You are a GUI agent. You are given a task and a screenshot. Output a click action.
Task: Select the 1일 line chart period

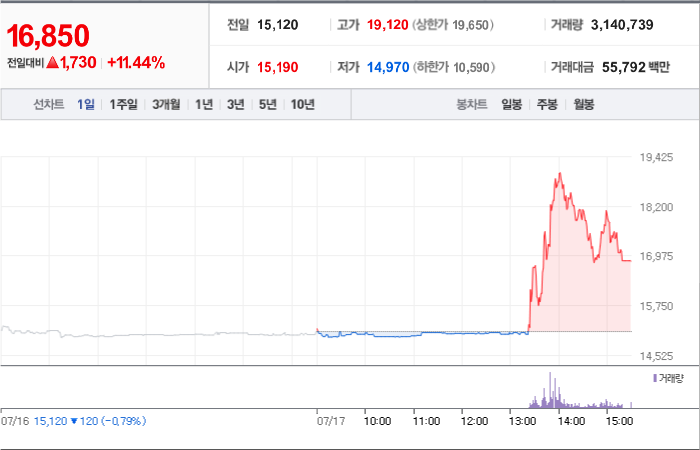click(86, 104)
